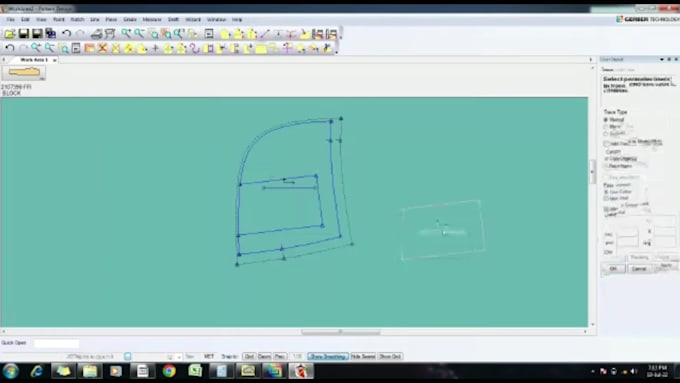The height and width of the screenshot is (383, 680).
Task: Toggle the Decm snap button
Action: [265, 357]
